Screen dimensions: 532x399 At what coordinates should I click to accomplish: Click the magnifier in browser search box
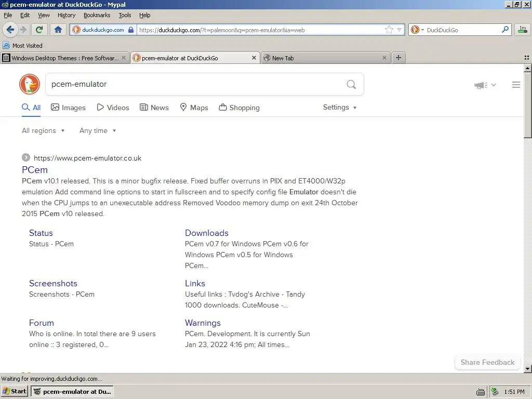(x=505, y=30)
